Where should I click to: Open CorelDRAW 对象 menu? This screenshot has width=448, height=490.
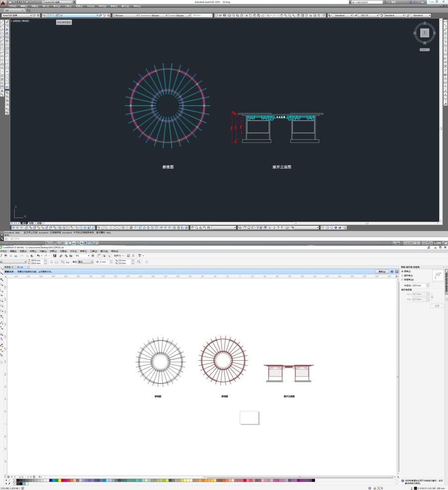43,251
